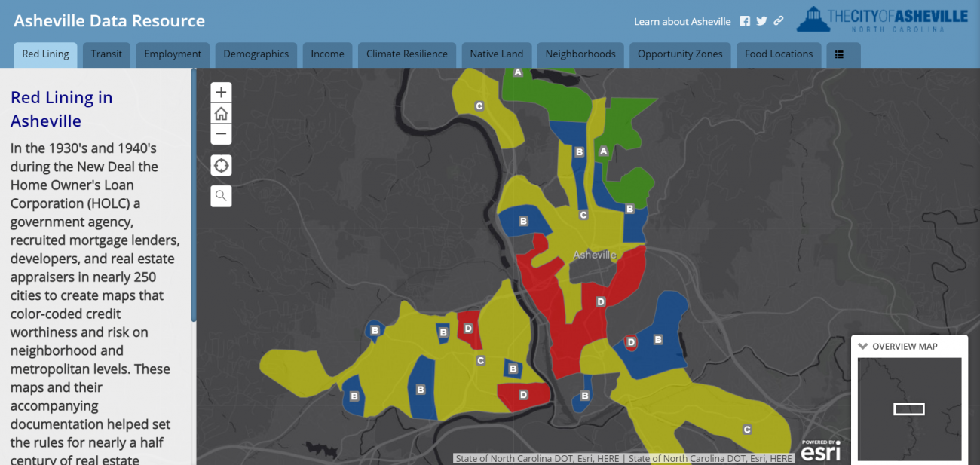980x465 pixels.
Task: Click the find my location button
Action: pos(221,166)
